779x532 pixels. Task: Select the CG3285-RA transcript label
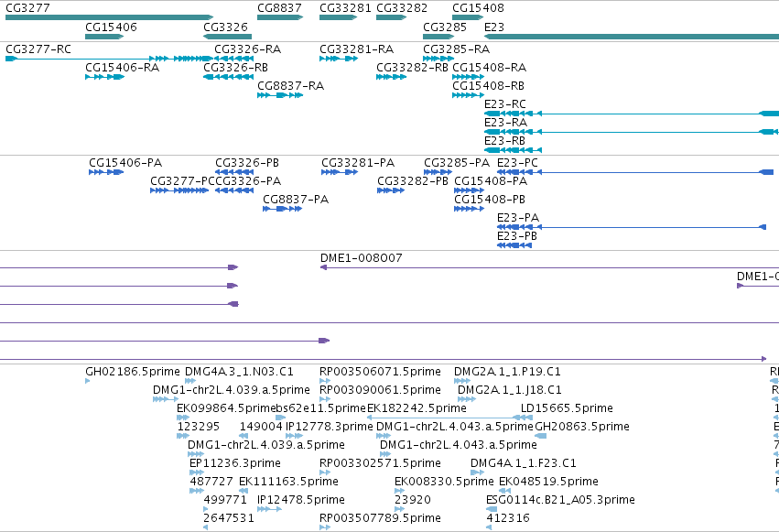coord(457,49)
